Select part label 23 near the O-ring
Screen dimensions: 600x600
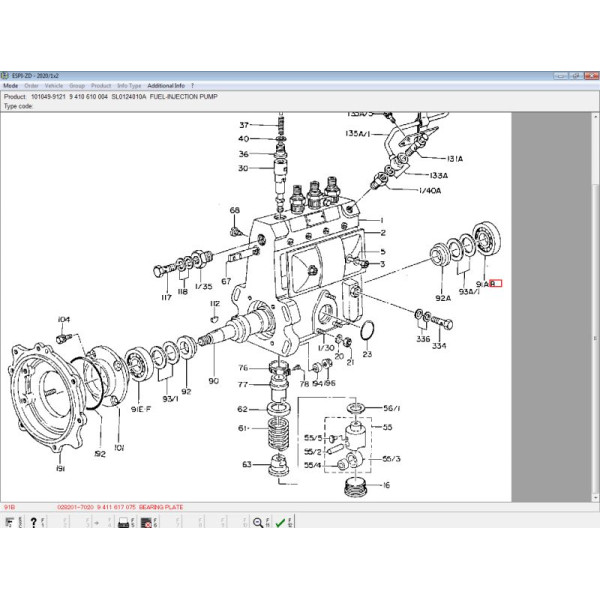coord(367,354)
